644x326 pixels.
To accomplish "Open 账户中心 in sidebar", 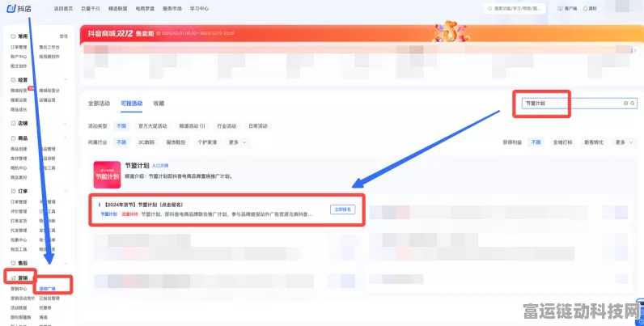I will click(x=19, y=57).
